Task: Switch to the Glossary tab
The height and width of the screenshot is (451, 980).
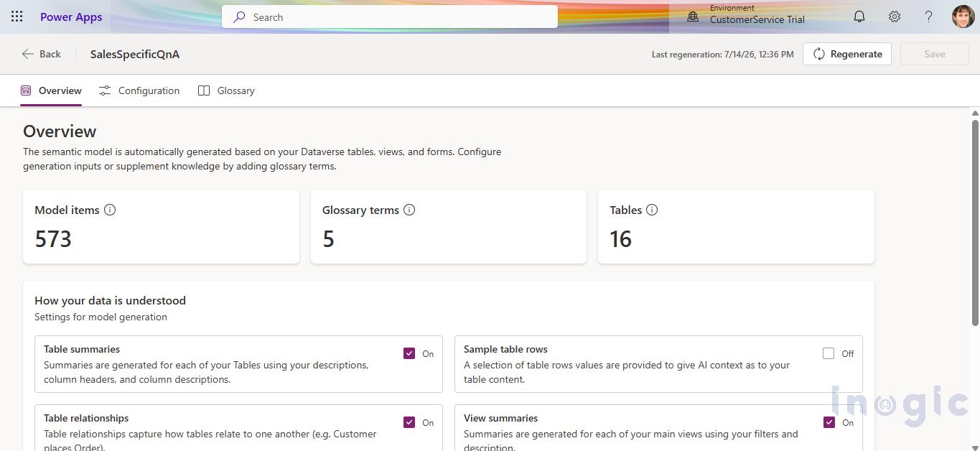Action: point(226,90)
